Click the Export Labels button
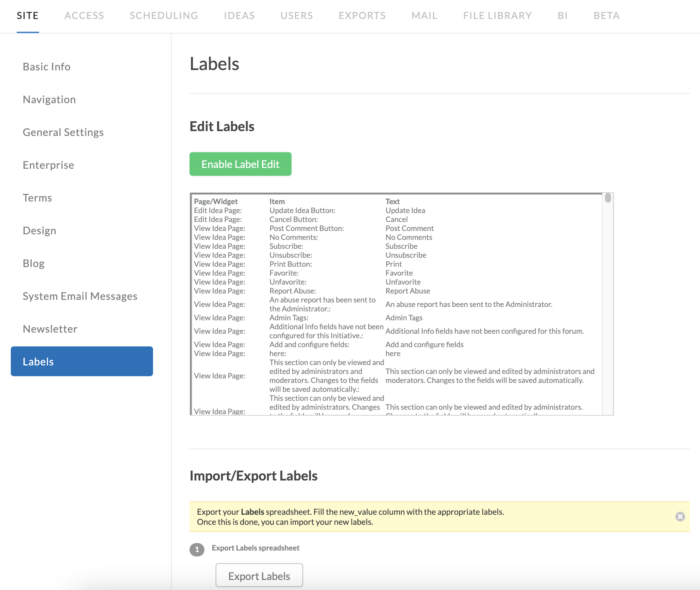The image size is (700, 590). pos(259,576)
